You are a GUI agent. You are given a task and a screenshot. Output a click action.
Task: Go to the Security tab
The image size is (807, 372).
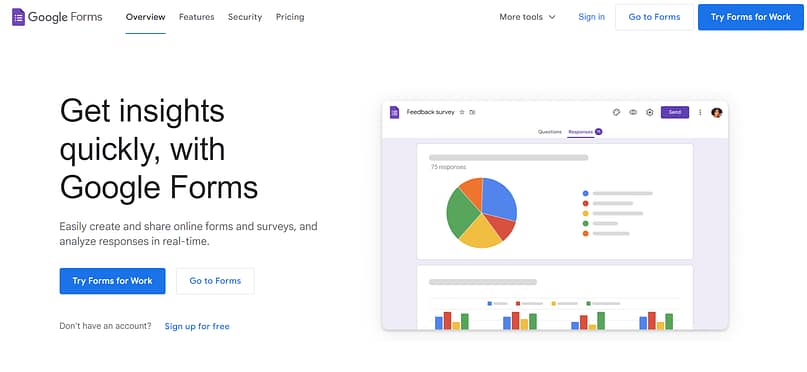(245, 17)
